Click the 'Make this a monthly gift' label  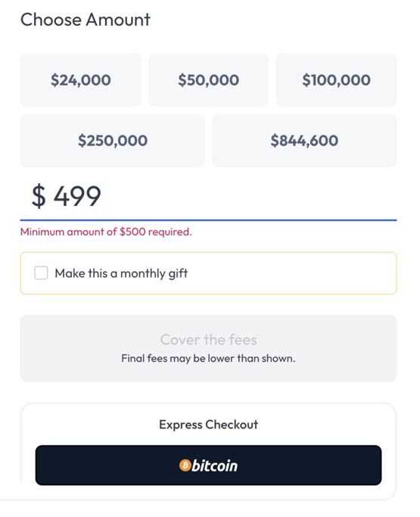pos(121,273)
